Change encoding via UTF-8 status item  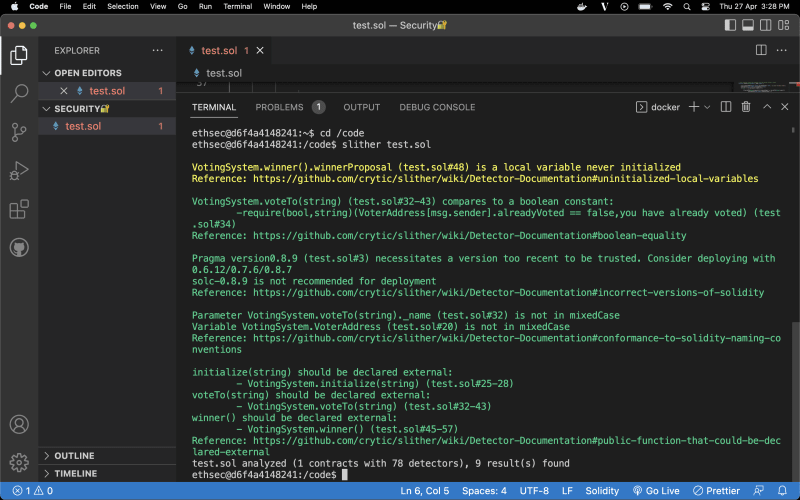534,491
